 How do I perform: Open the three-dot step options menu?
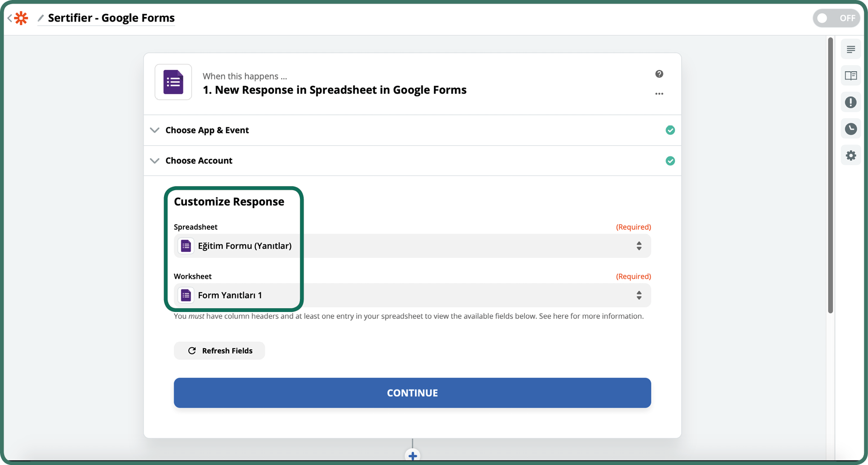659,94
